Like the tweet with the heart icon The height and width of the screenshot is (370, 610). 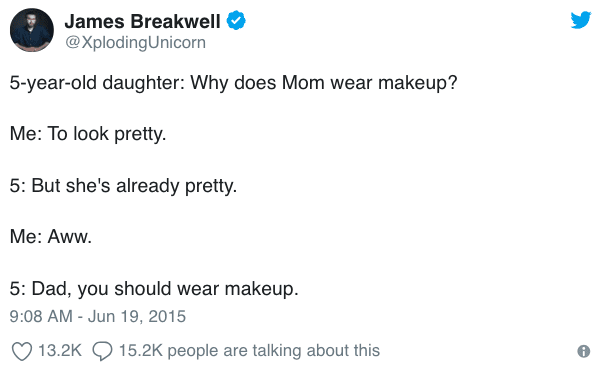coord(21,351)
